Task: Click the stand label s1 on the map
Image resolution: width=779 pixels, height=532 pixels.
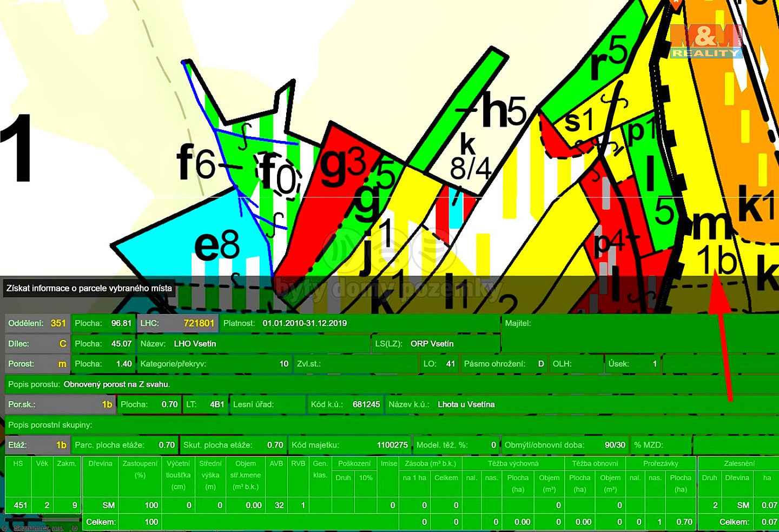Action: click(x=579, y=121)
